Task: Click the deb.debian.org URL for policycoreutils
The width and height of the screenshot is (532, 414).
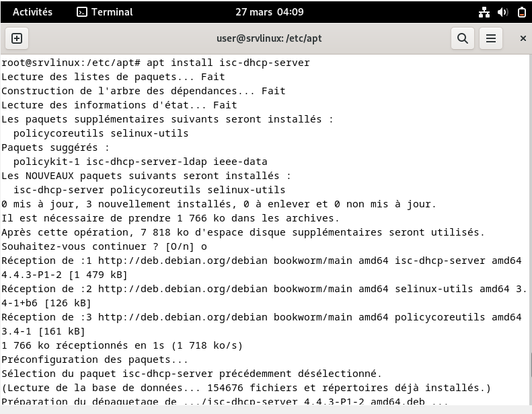Action: tap(176, 317)
